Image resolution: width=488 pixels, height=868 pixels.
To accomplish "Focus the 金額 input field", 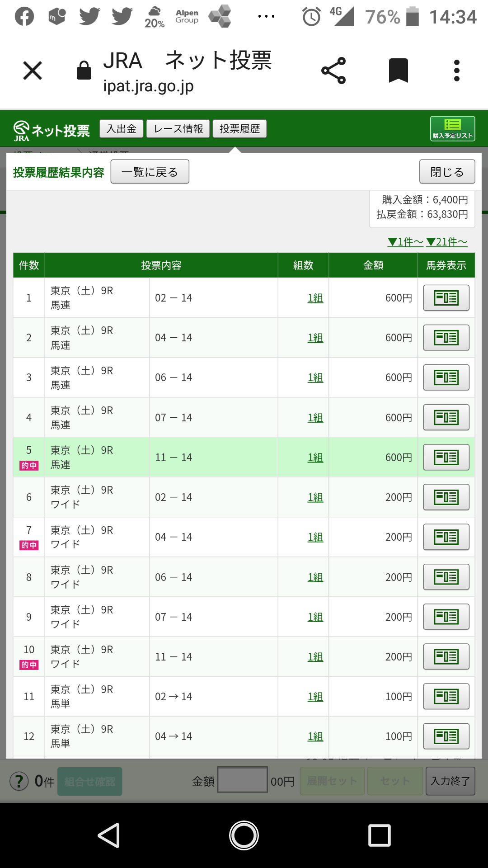I will tap(243, 780).
